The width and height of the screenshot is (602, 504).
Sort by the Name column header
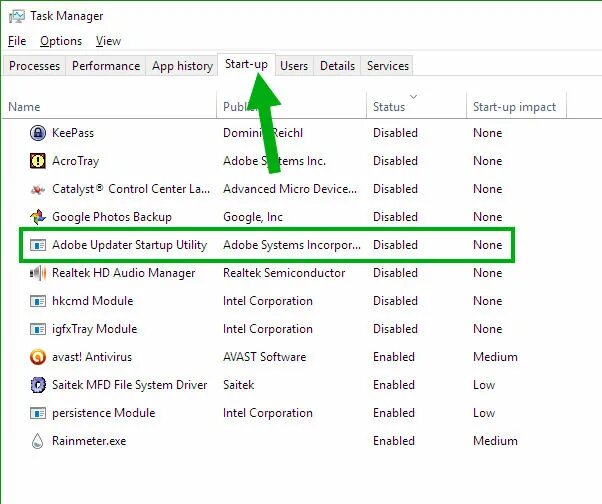click(x=109, y=106)
